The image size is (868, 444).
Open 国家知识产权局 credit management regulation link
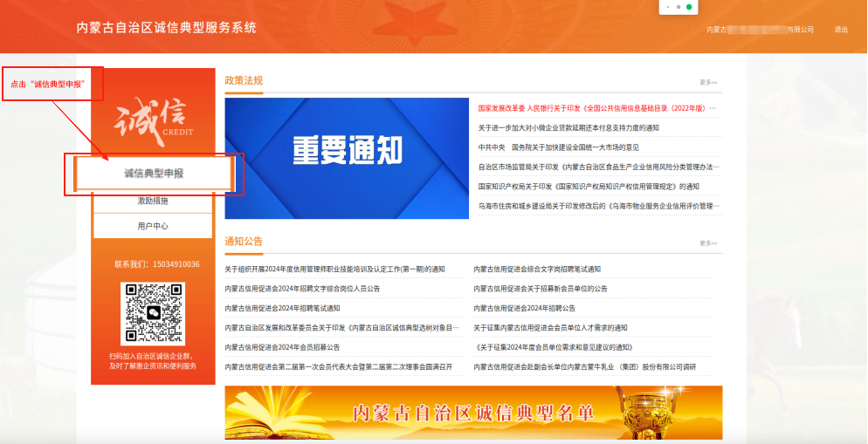pos(589,187)
